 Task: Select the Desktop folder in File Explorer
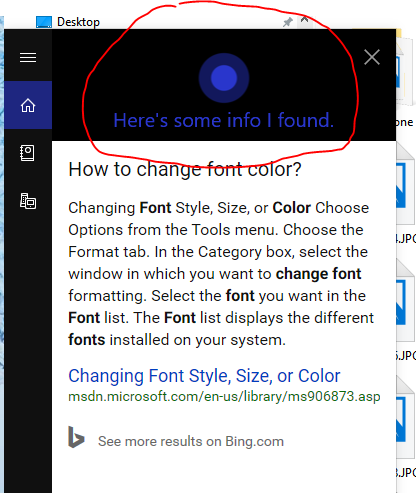tap(68, 22)
